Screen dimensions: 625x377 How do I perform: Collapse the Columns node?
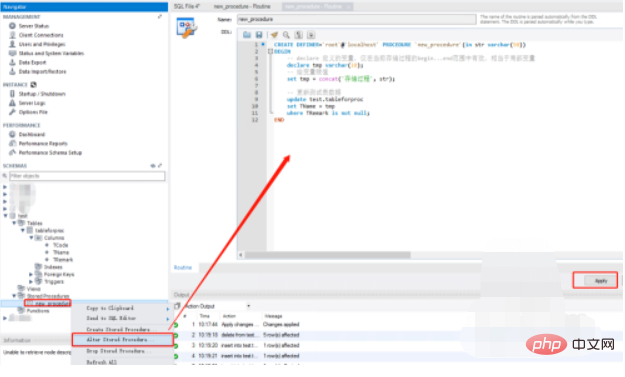pyautogui.click(x=31, y=238)
